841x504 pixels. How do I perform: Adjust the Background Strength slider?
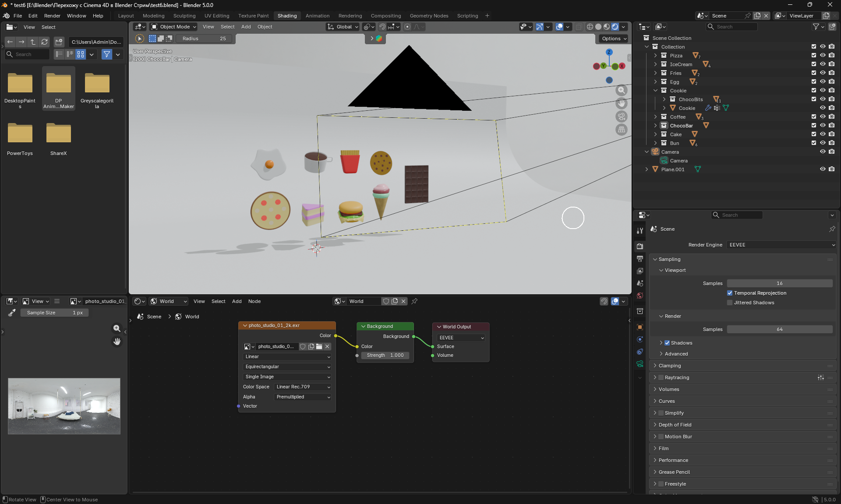[385, 355]
